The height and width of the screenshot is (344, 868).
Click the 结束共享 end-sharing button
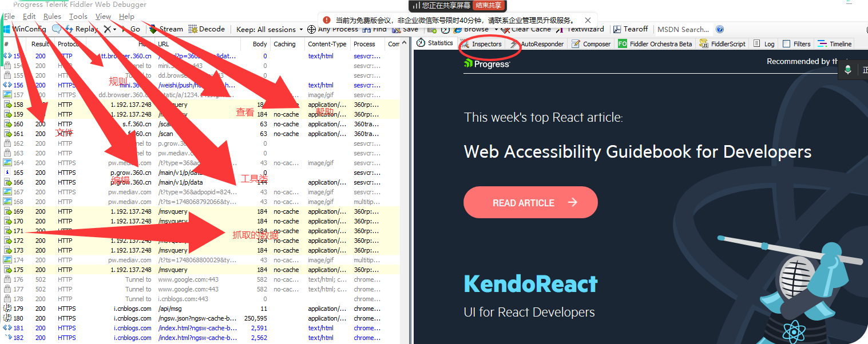point(489,5)
